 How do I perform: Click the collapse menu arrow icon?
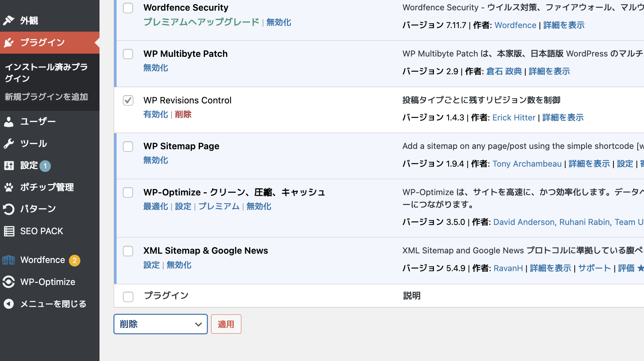point(9,304)
